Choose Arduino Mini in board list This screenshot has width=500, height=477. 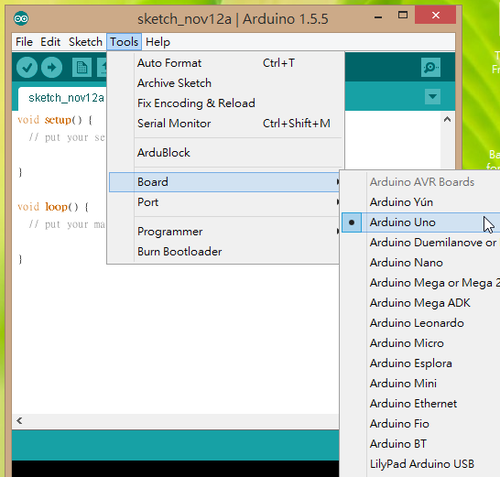421,383
